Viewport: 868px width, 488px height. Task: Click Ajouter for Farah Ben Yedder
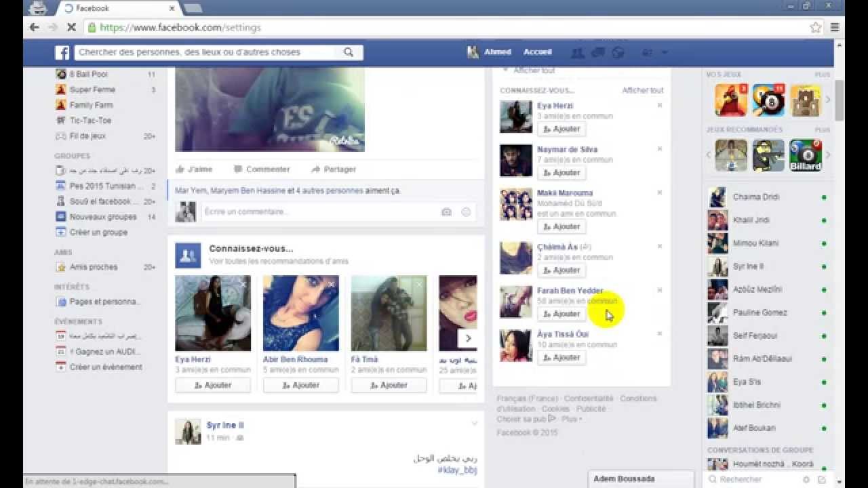pyautogui.click(x=561, y=314)
